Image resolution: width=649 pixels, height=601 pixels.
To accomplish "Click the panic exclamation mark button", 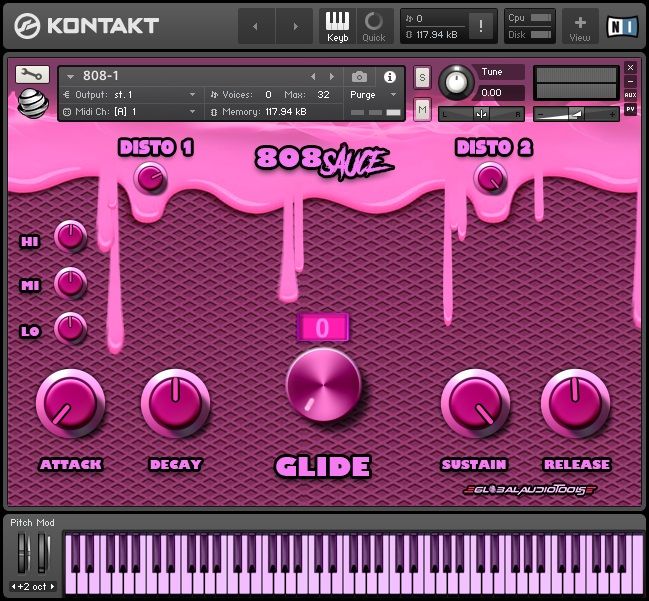I will pos(481,26).
